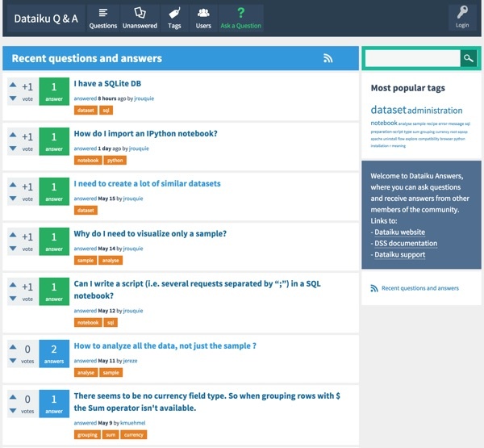The height and width of the screenshot is (448, 484).
Task: Open the DSS documentation link
Action: (x=406, y=243)
